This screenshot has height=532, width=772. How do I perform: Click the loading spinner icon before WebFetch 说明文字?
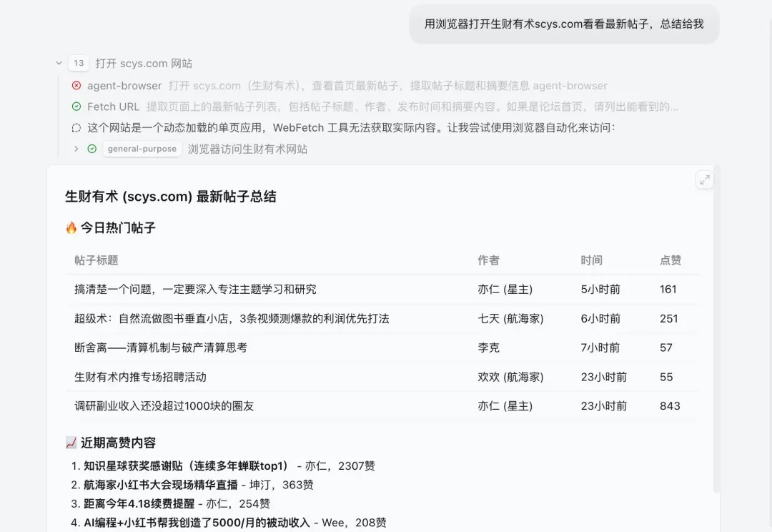click(x=77, y=127)
